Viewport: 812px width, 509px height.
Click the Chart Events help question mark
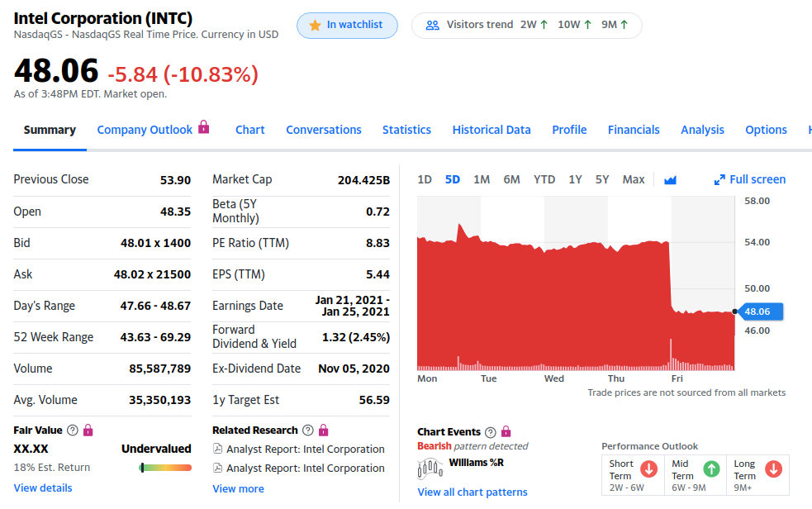[491, 432]
